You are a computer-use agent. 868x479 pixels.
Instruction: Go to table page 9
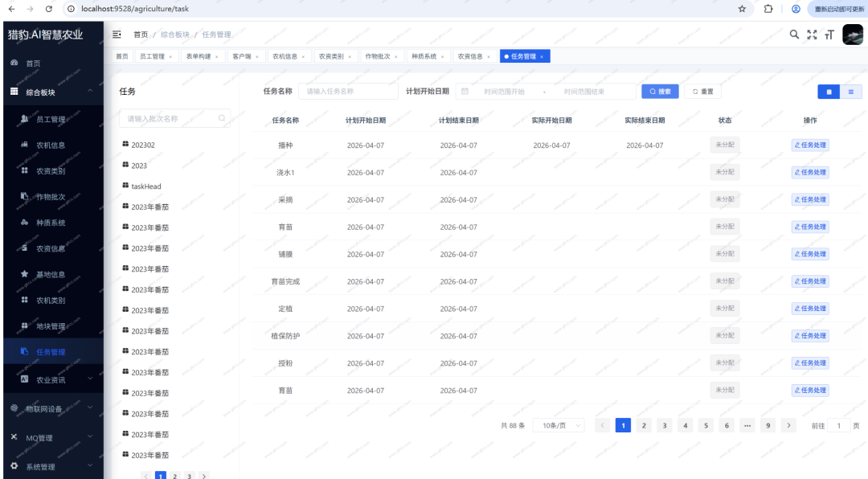click(x=768, y=425)
